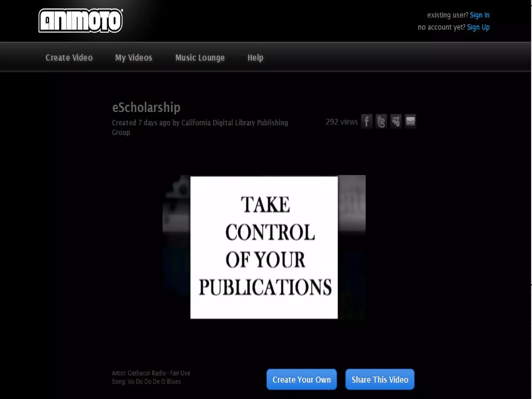Share video via Twitter icon
This screenshot has height=399, width=532.
pos(381,121)
